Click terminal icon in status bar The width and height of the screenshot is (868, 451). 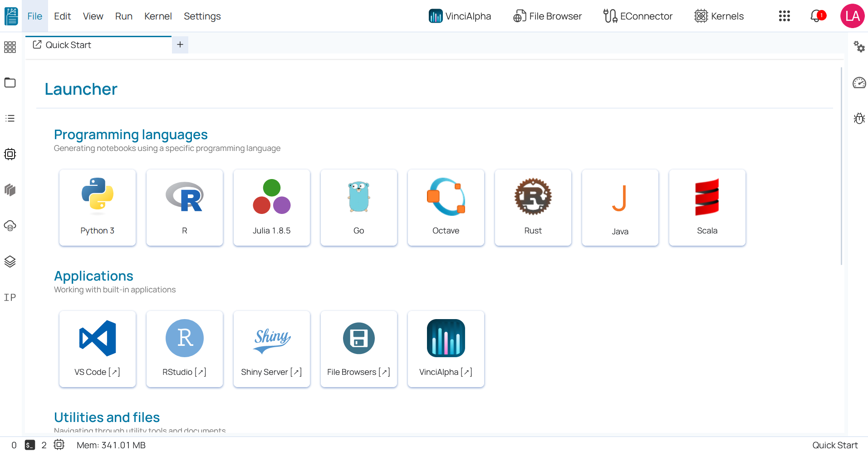[30, 445]
